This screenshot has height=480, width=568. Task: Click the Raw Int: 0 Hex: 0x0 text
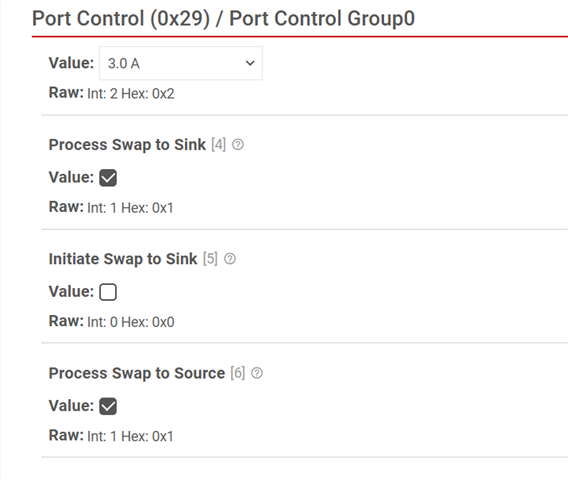[x=112, y=321]
